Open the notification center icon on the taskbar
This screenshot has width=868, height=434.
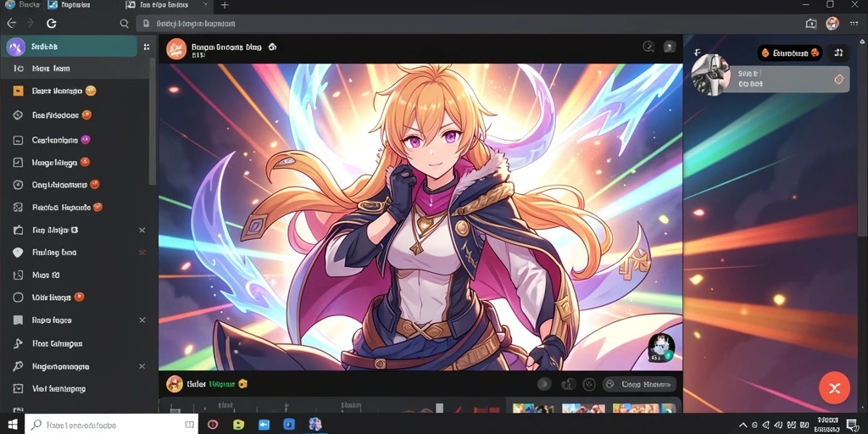(x=853, y=425)
